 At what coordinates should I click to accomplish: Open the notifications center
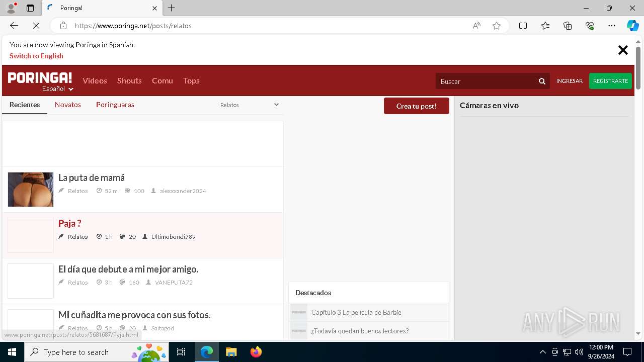(627, 352)
